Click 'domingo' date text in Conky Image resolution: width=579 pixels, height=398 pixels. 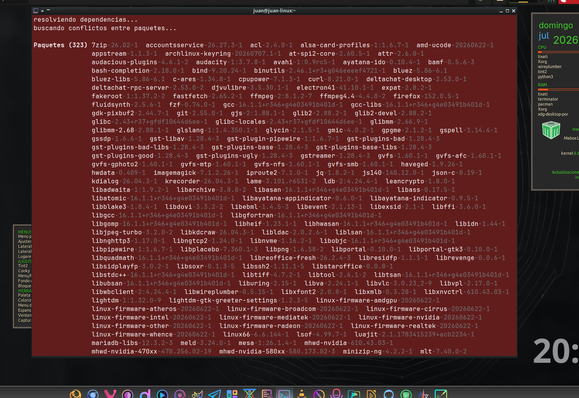556,25
